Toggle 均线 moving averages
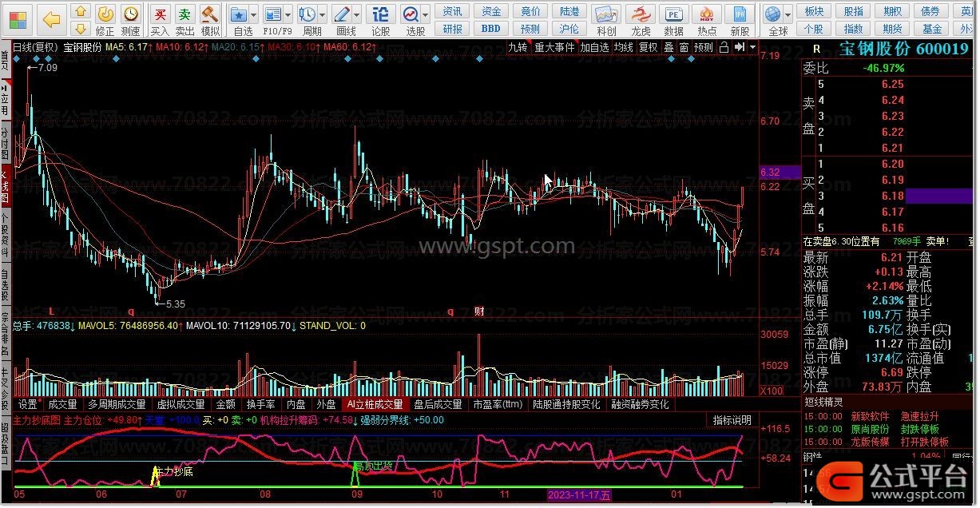 click(x=623, y=47)
